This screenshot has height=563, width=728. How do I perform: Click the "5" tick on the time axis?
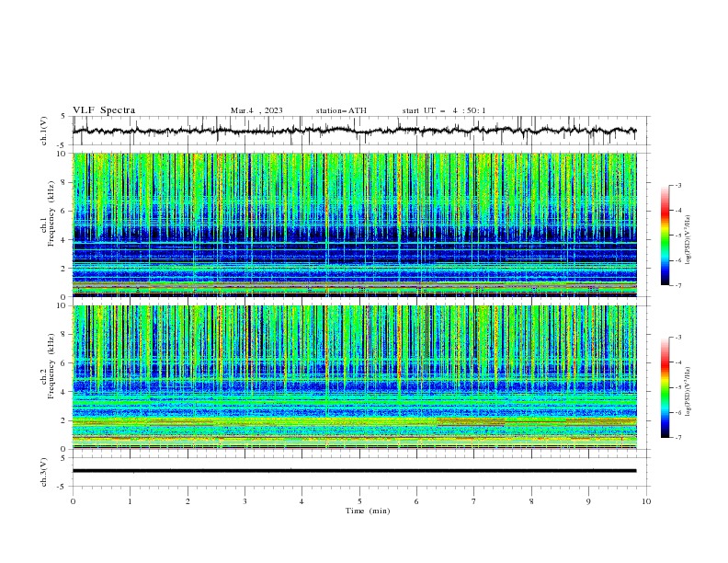tap(359, 501)
